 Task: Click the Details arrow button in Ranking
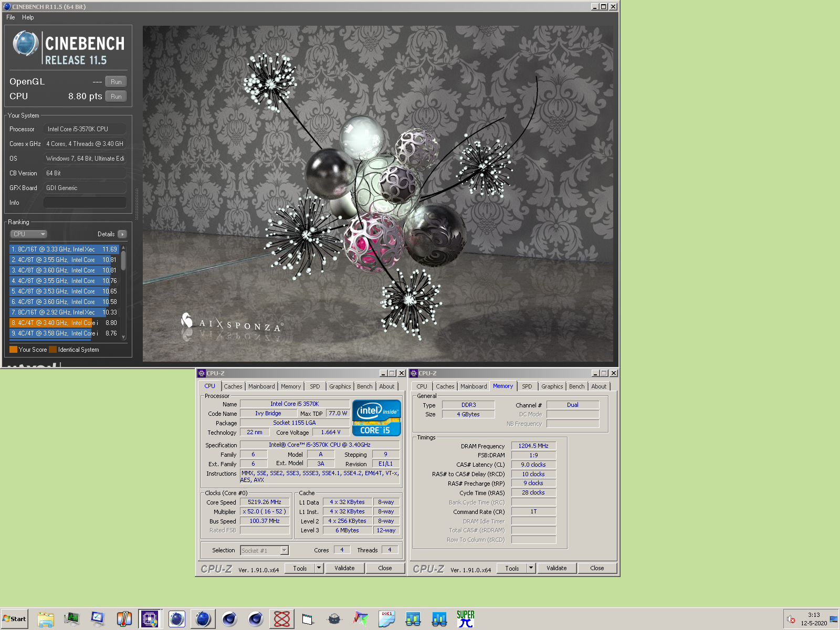click(122, 234)
